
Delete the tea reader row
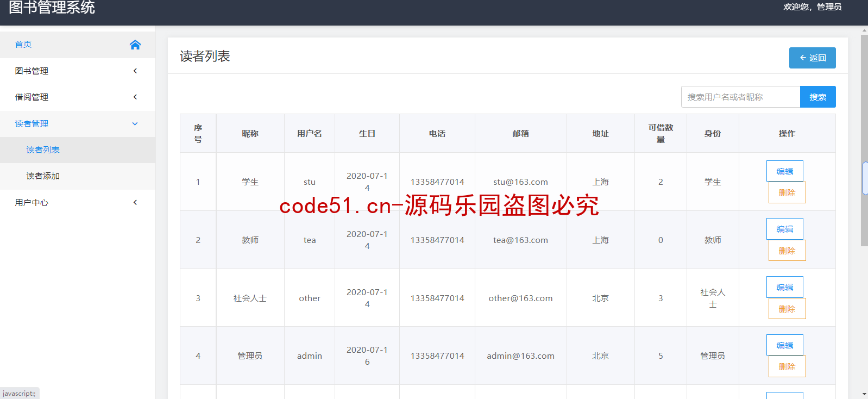pos(787,251)
